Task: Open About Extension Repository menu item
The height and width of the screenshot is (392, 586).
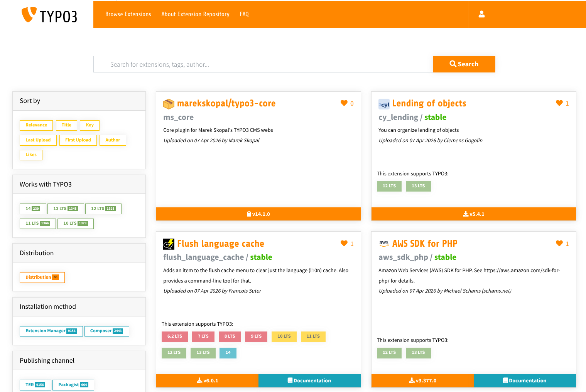Action: [x=195, y=14]
